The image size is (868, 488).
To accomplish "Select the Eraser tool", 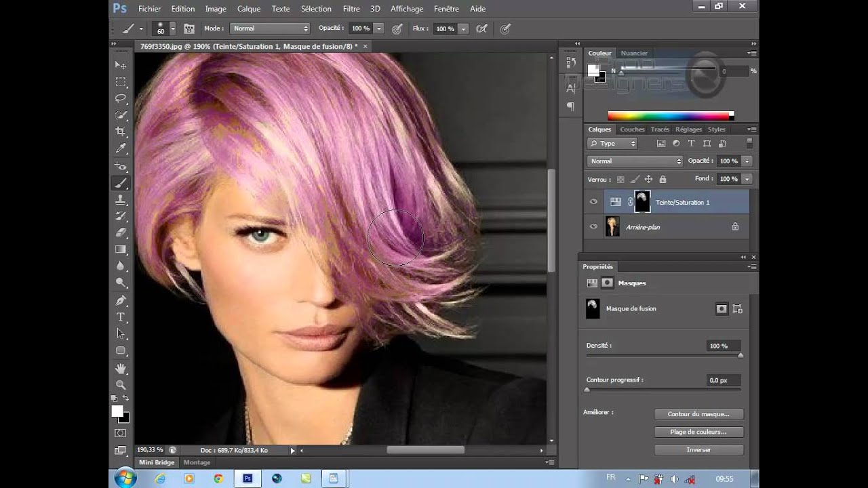I will click(121, 232).
